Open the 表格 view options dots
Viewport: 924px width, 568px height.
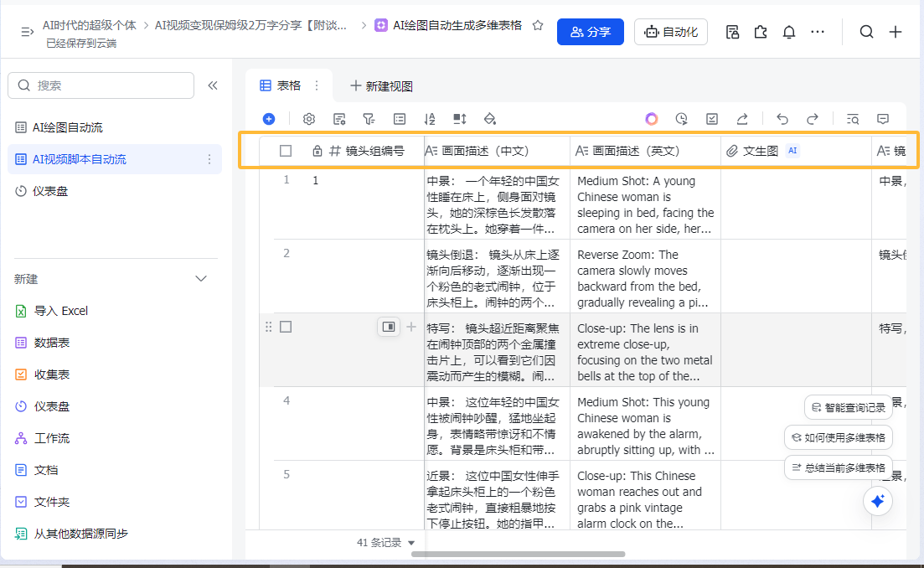(317, 85)
